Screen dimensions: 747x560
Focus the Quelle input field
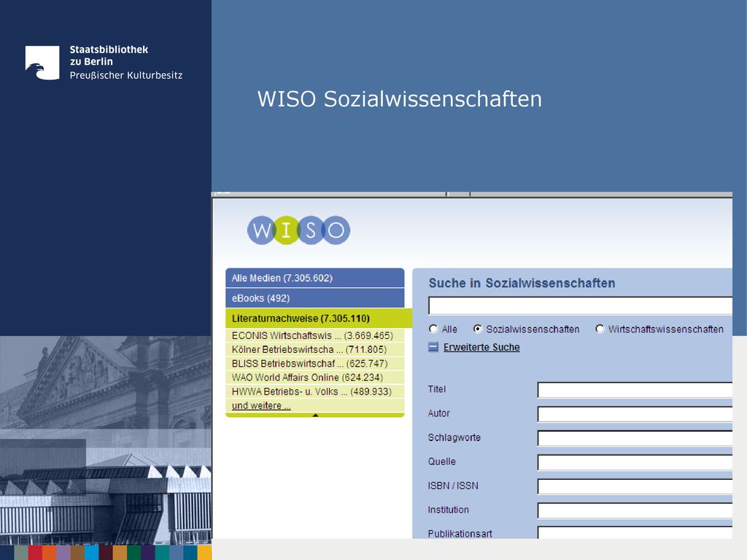pos(635,462)
